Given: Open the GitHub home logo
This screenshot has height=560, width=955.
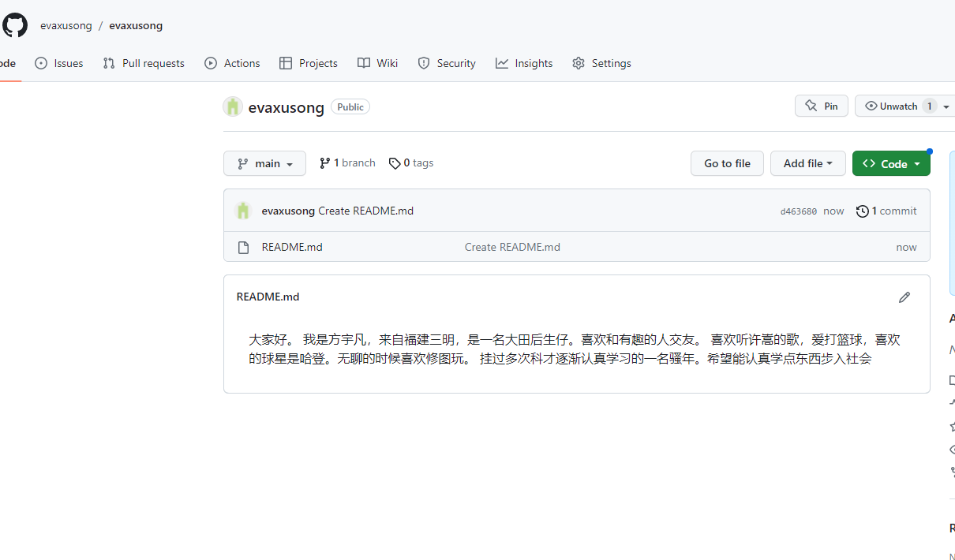Looking at the screenshot, I should point(15,25).
